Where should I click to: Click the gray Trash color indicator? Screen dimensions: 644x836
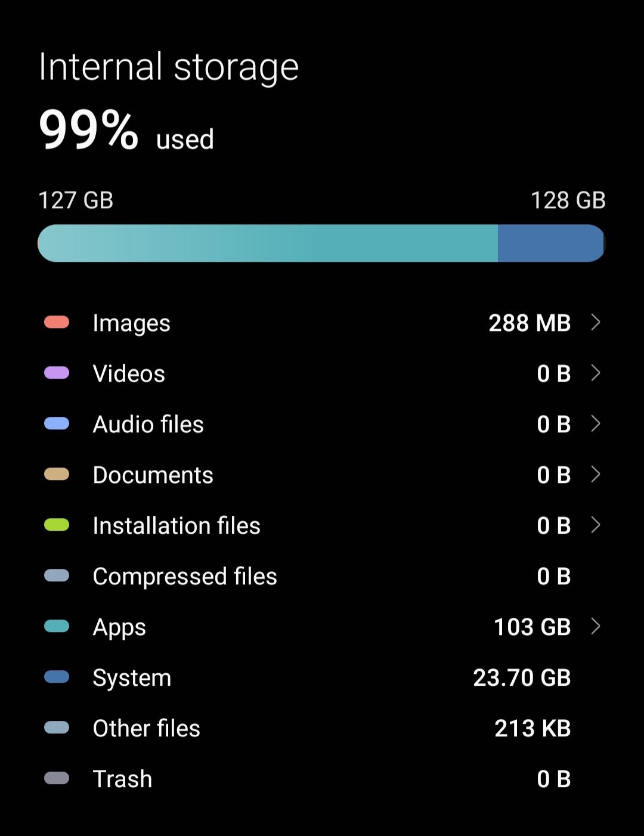pyautogui.click(x=57, y=779)
